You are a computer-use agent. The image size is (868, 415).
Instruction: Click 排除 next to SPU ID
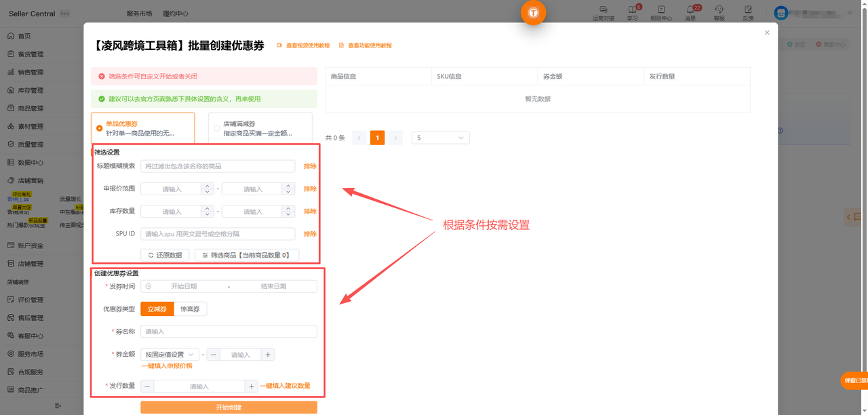point(310,234)
